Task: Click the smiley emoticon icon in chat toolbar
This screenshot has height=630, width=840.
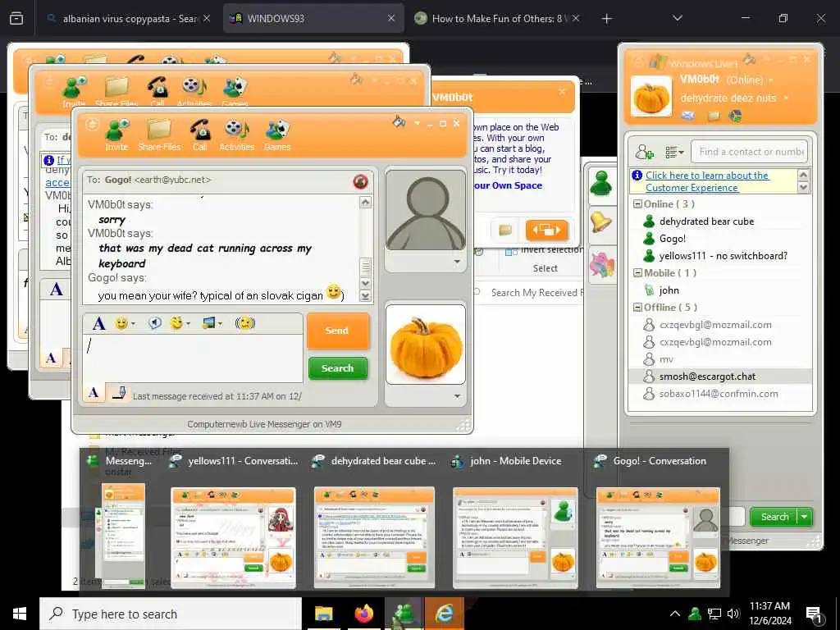Action: (122, 323)
